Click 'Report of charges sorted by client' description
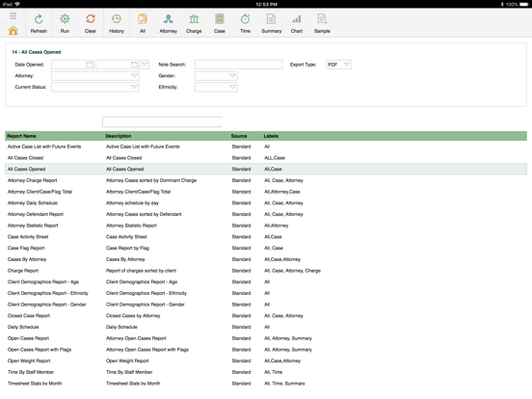Image resolution: width=532 pixels, height=399 pixels. coord(141,271)
